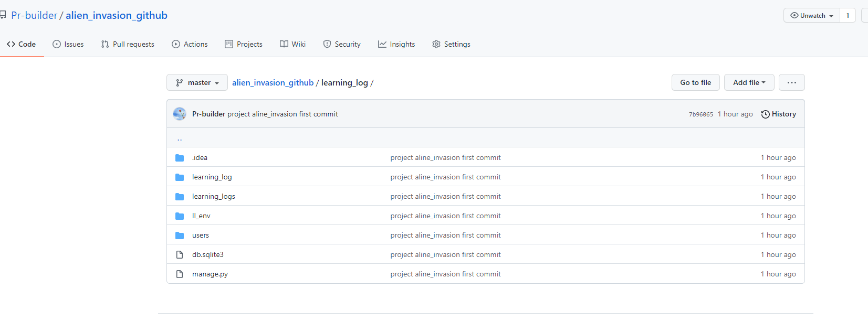868x321 pixels.
Task: Open the commit History
Action: point(779,114)
